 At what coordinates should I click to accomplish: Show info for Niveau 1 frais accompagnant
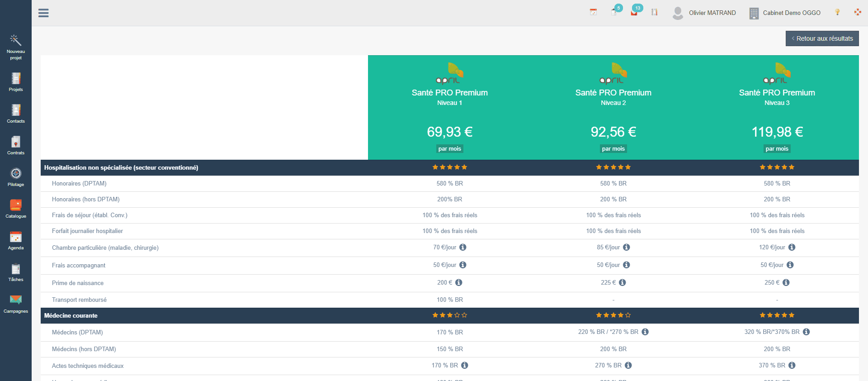[463, 265]
